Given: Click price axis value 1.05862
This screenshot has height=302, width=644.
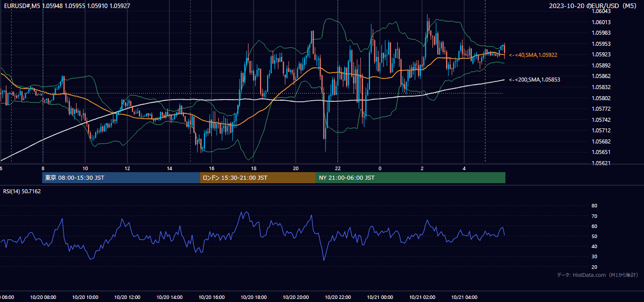Looking at the screenshot, I should [601, 76].
